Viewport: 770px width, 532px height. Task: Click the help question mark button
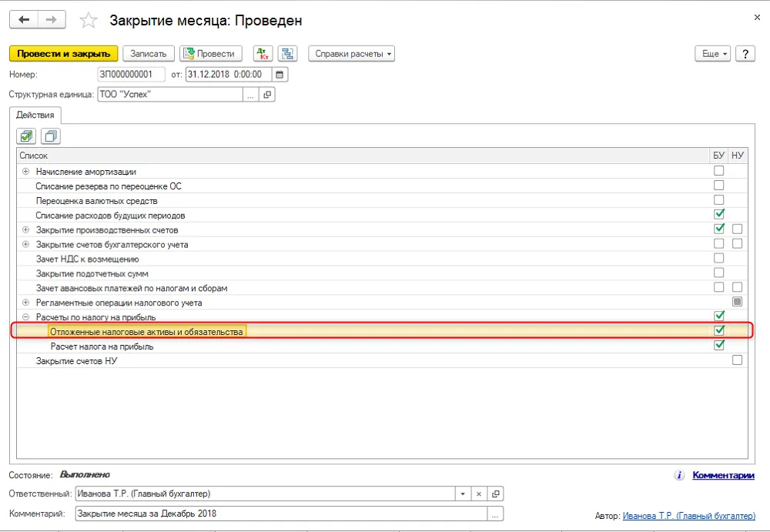[745, 54]
